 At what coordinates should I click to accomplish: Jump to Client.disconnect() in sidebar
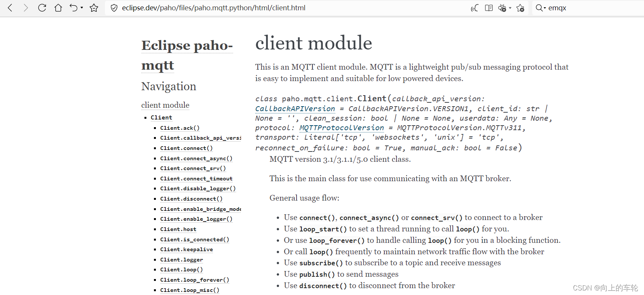192,199
